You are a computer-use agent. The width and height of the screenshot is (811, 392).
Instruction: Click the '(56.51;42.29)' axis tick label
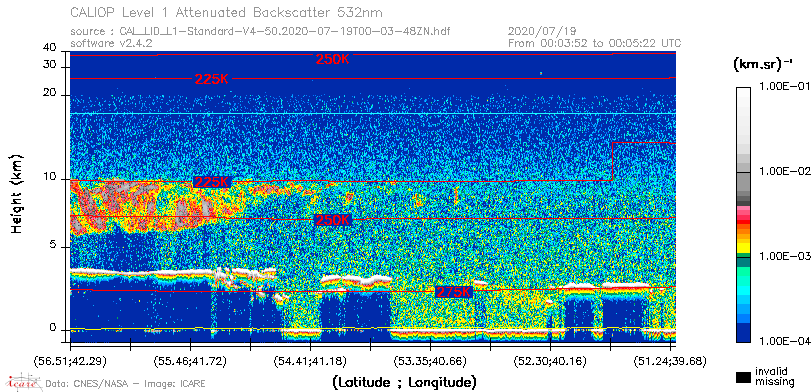70,360
